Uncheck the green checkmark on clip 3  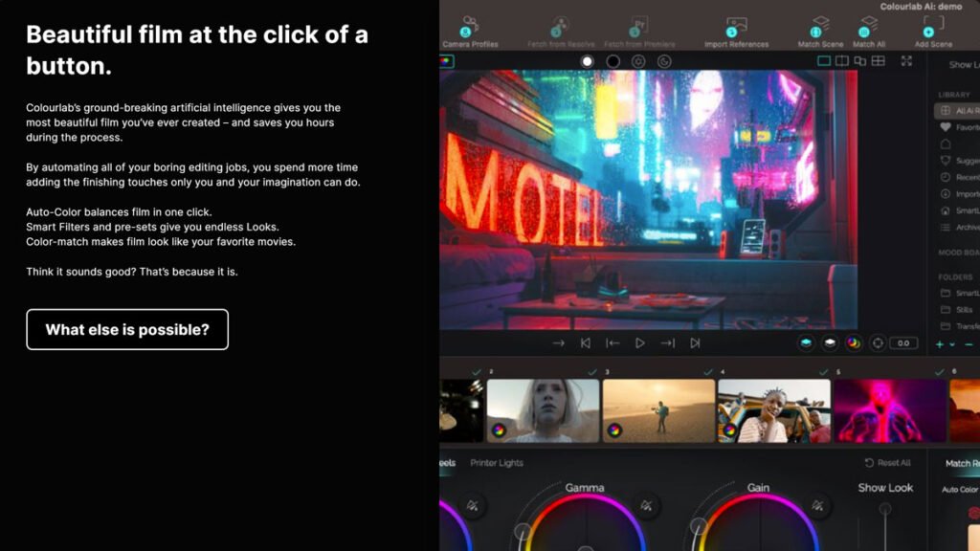point(591,369)
